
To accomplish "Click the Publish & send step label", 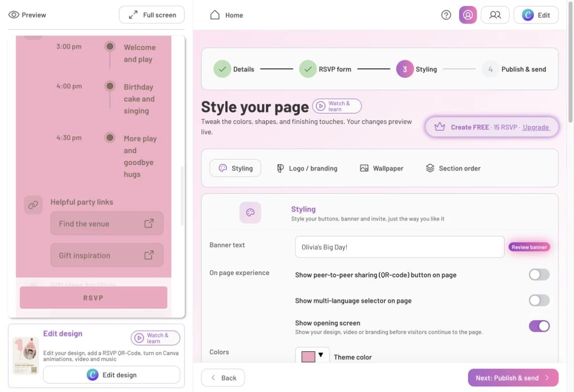I will [x=523, y=69].
